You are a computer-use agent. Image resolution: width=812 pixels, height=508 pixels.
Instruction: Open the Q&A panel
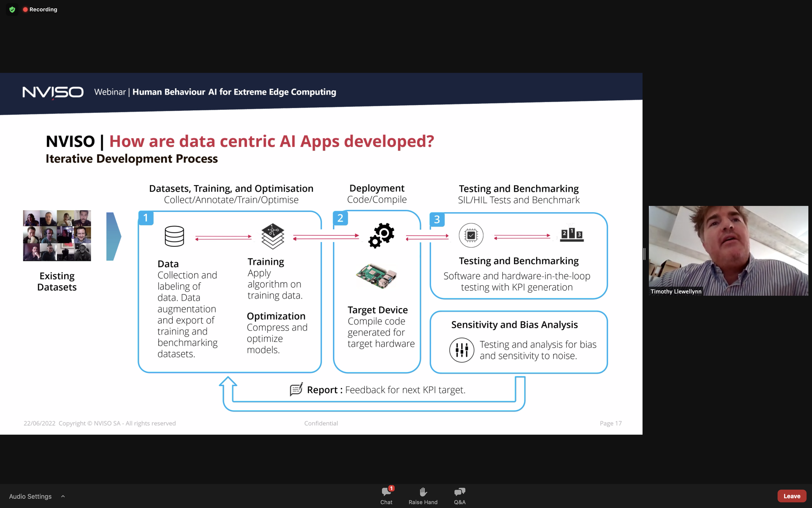tap(460, 496)
